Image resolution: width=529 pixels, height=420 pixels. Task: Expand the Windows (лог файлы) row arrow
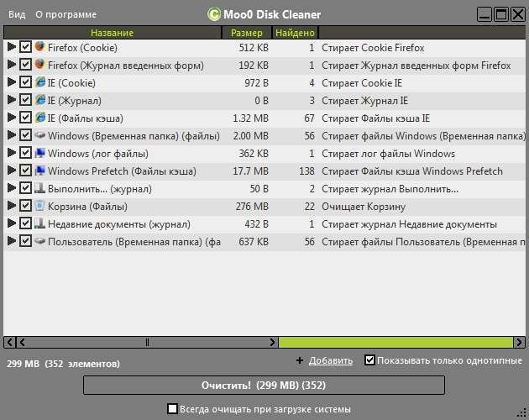tap(12, 153)
